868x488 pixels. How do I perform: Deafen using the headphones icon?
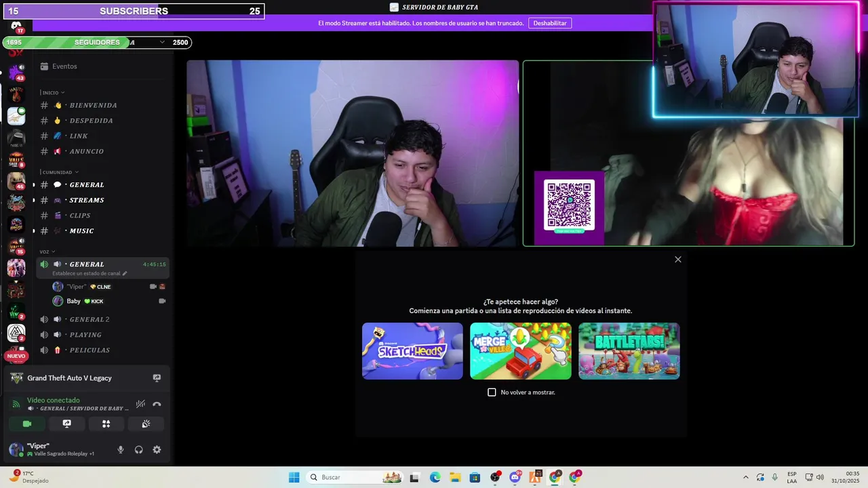pos(138,449)
